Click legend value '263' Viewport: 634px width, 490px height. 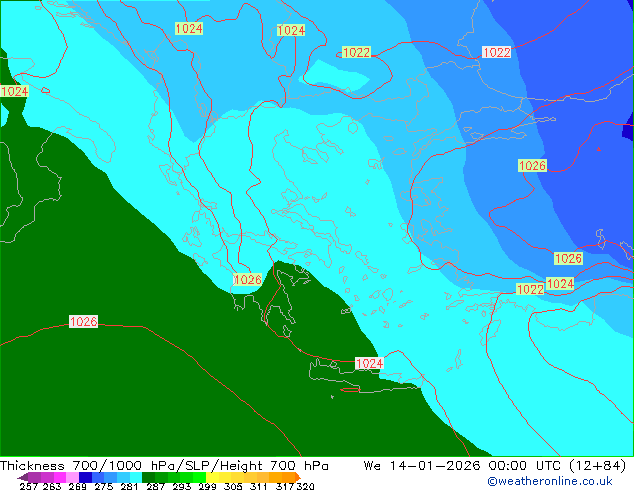(52, 486)
